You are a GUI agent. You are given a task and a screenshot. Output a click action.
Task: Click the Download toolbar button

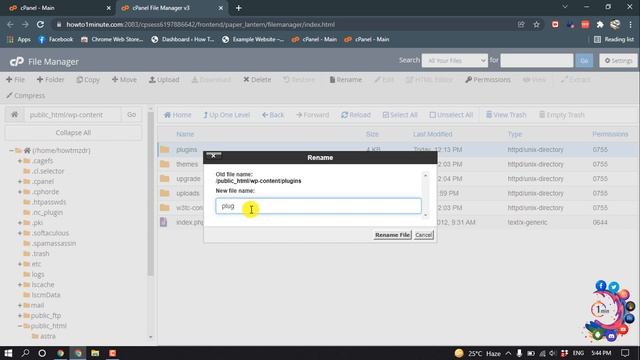tap(211, 80)
